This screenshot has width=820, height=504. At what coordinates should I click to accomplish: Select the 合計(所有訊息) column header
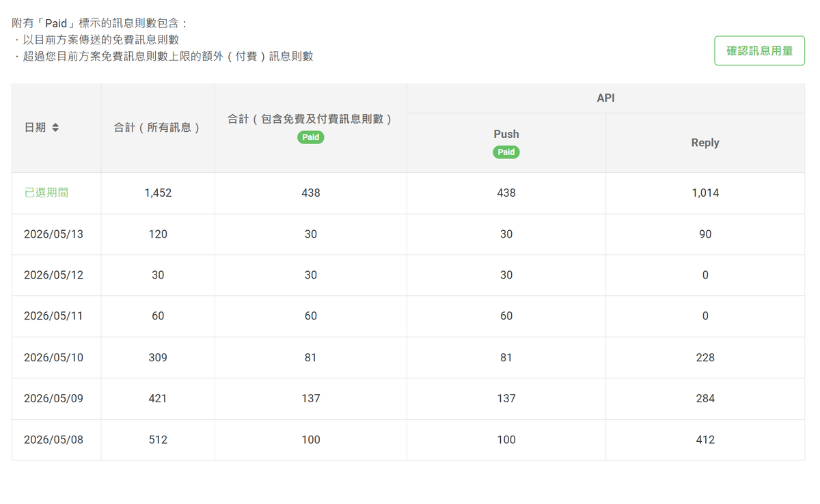158,128
